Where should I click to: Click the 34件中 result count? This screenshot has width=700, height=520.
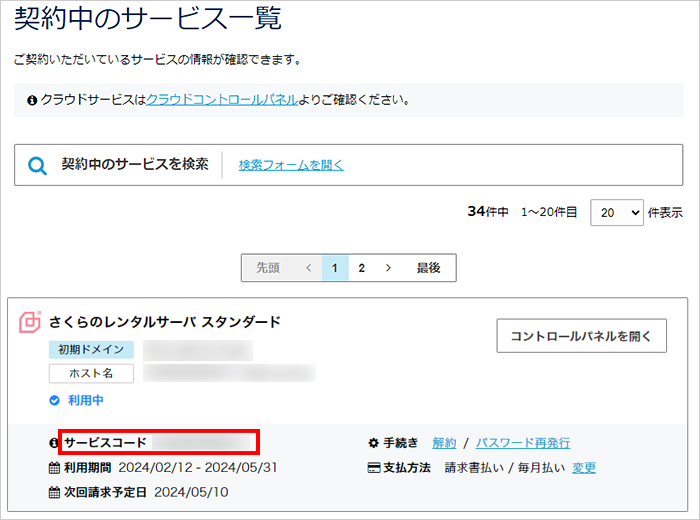click(x=488, y=212)
